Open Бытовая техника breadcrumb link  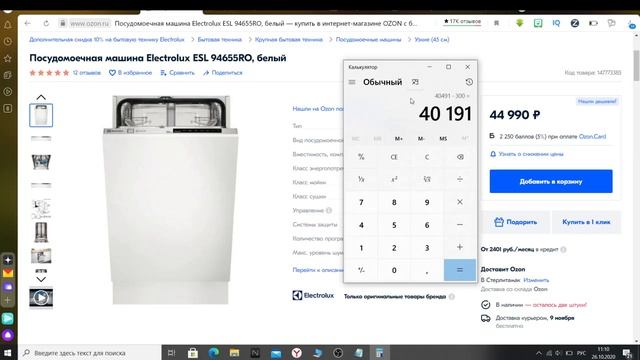[220, 40]
